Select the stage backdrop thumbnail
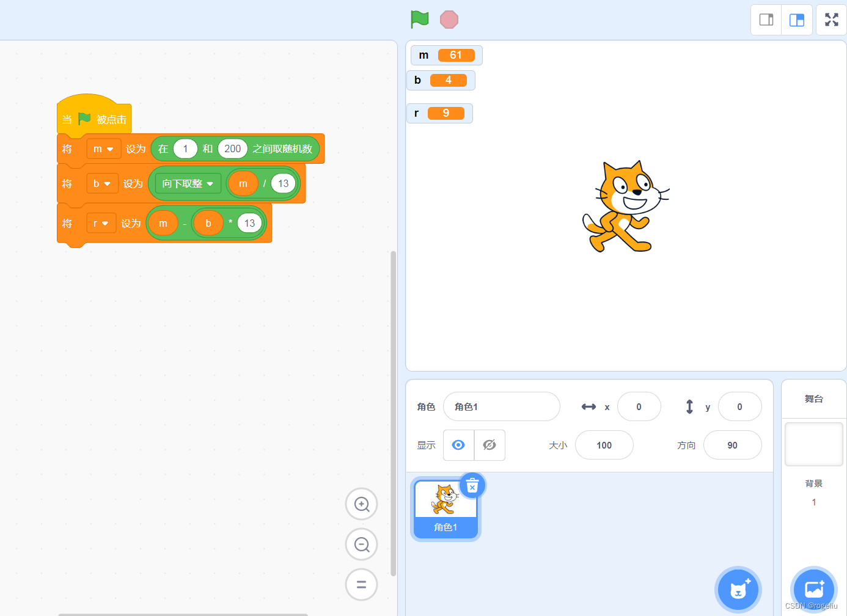Image resolution: width=847 pixels, height=616 pixels. 814,444
